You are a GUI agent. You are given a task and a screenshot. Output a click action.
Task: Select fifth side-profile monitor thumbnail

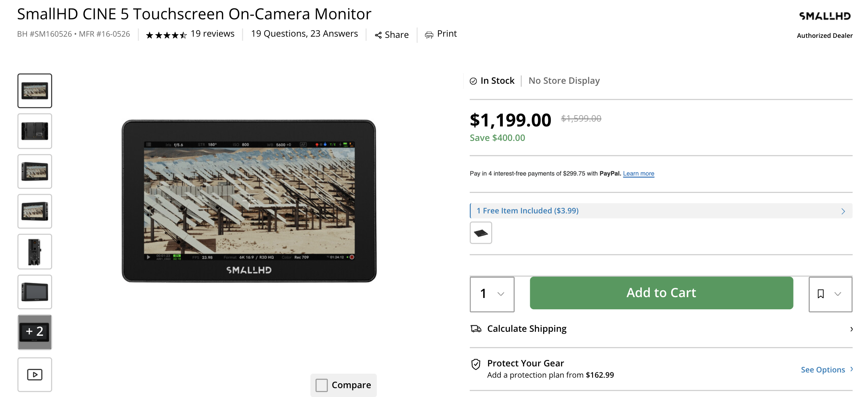35,252
